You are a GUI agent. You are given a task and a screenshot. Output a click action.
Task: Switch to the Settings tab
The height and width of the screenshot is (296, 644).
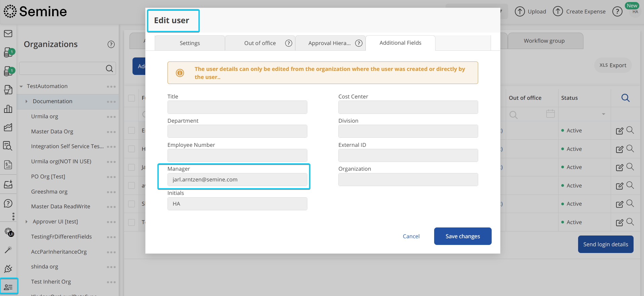point(190,43)
